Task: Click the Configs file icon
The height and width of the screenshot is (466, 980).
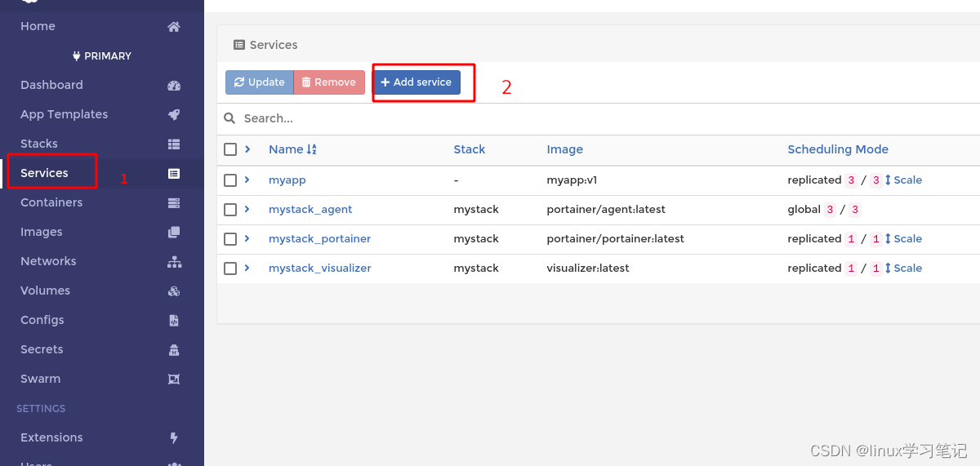Action: point(173,320)
